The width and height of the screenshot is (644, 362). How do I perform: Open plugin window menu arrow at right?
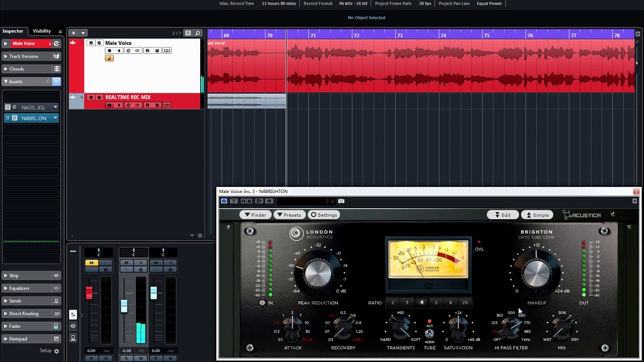click(x=634, y=201)
